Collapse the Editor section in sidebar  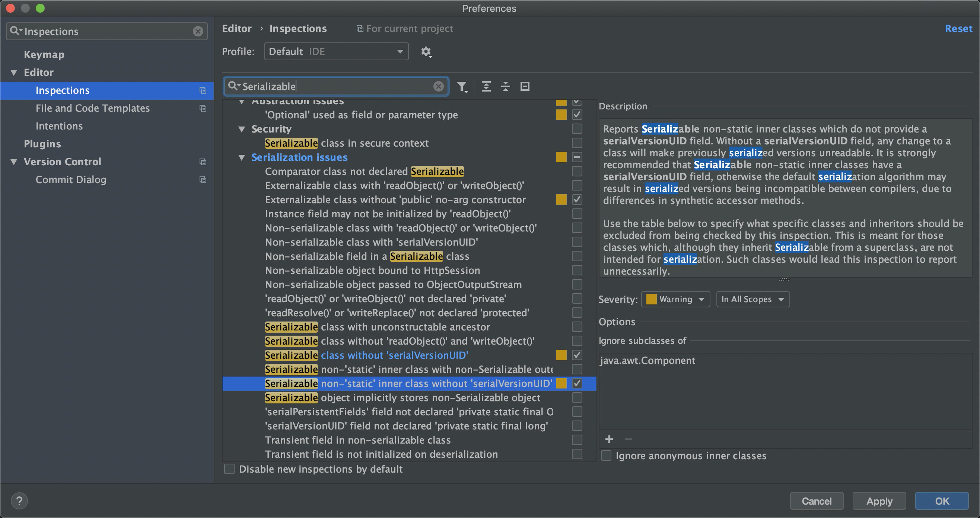pyautogui.click(x=14, y=73)
